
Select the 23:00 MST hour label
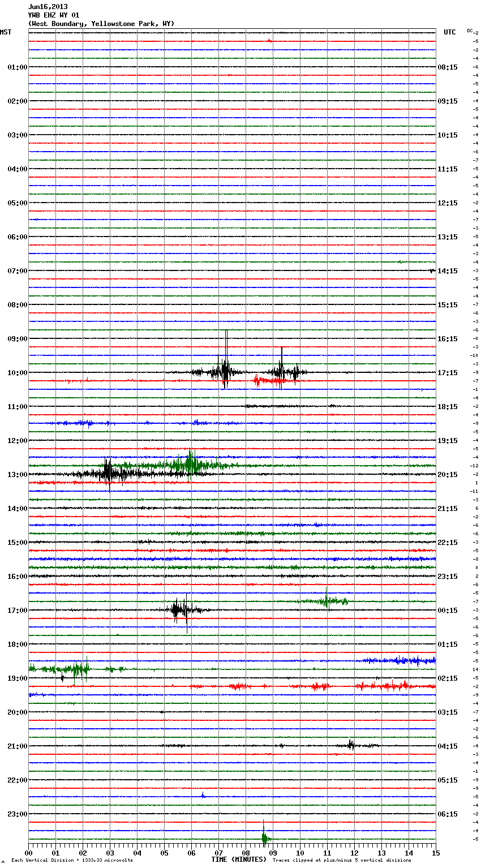coord(17,814)
